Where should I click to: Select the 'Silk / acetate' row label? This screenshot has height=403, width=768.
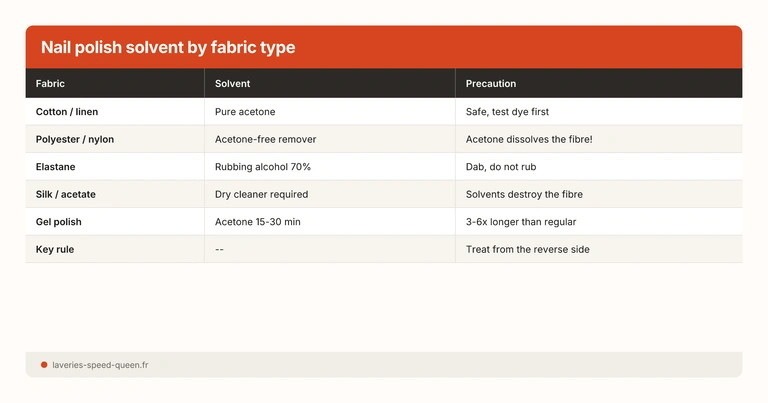point(66,194)
